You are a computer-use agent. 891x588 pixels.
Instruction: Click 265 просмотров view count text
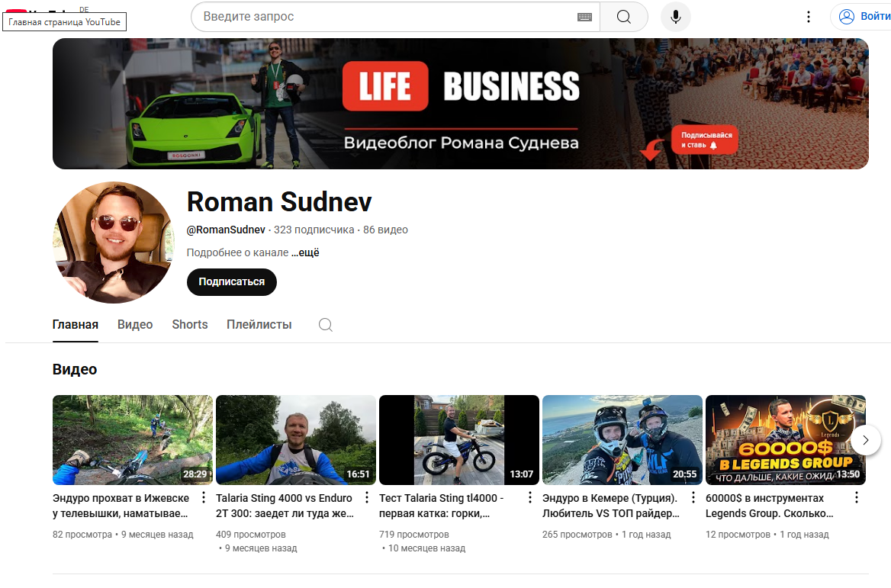(577, 535)
